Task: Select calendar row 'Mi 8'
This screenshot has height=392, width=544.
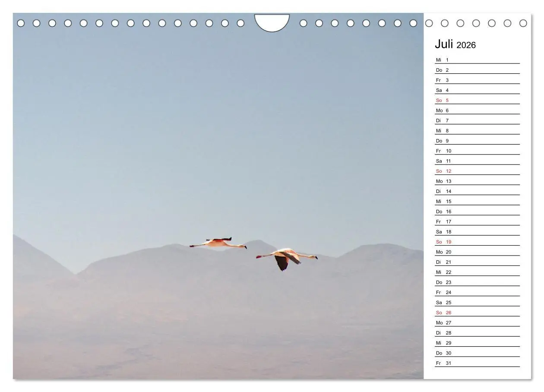Action: click(477, 130)
